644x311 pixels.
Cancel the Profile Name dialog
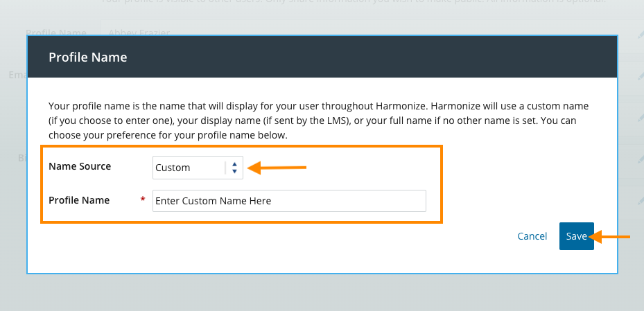532,236
